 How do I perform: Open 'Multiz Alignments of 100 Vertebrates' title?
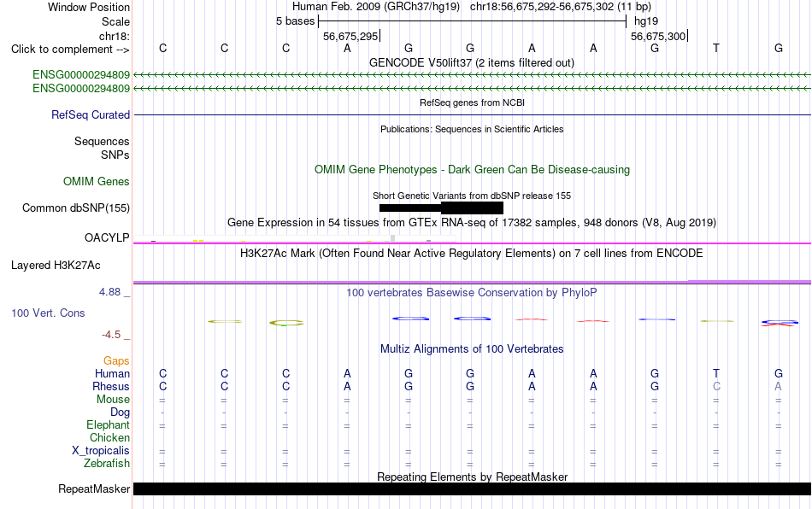(472, 348)
